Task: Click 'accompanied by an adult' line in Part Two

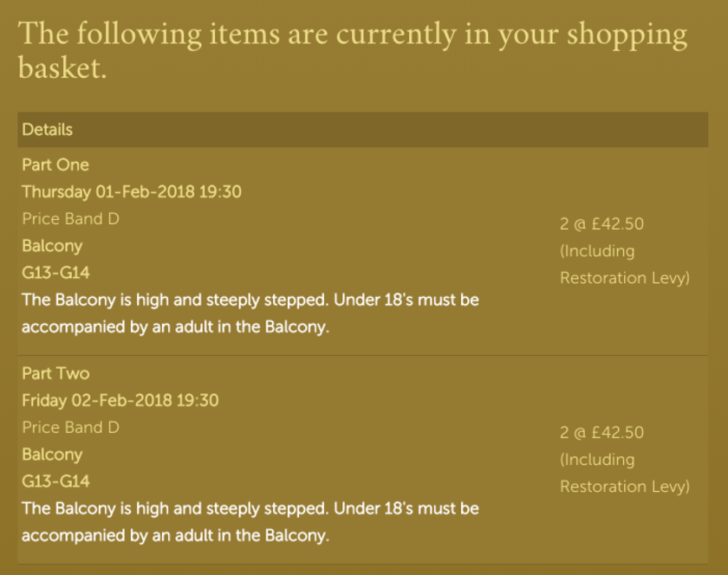Action: [x=175, y=535]
